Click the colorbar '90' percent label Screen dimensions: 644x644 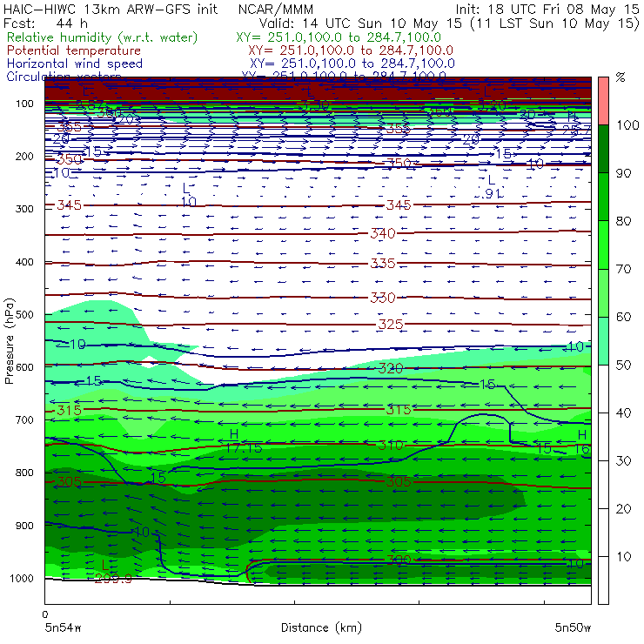coord(623,173)
